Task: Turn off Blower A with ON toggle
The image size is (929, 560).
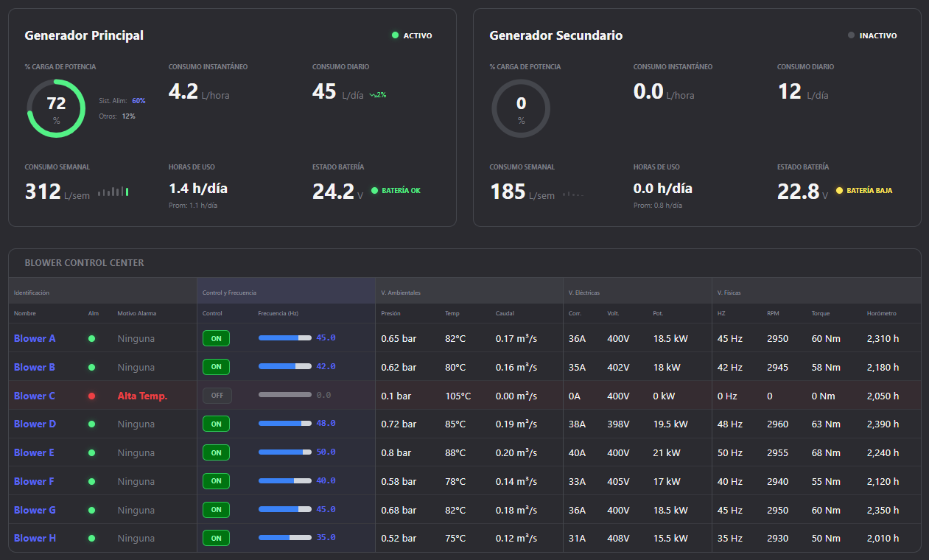Action: click(216, 338)
